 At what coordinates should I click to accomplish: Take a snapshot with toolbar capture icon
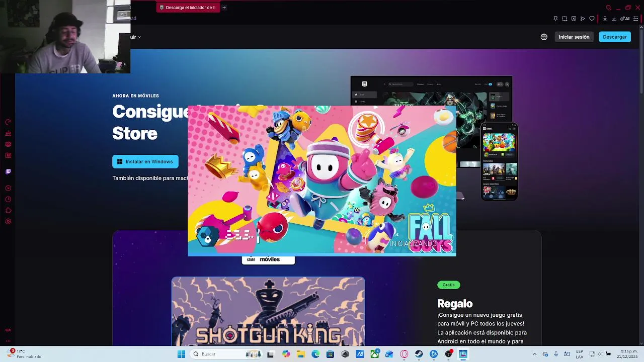(x=565, y=19)
